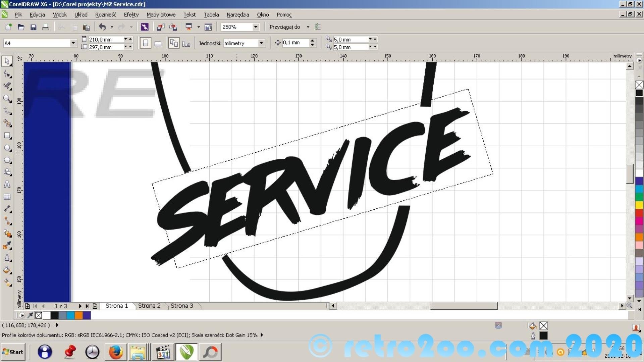
Task: Click the Windows Start button
Action: 13,352
